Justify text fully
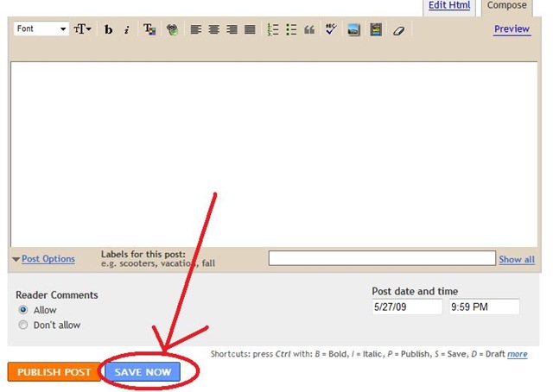The height and width of the screenshot is (392, 553). pyautogui.click(x=250, y=29)
